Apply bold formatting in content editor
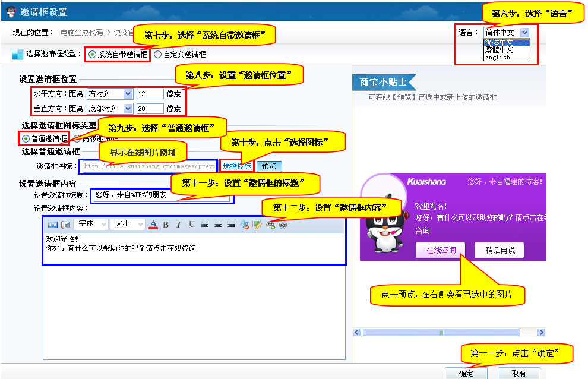 pos(166,225)
